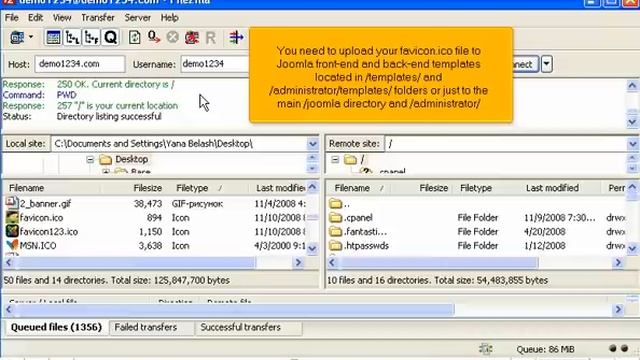Open the View menu
This screenshot has width=640, height=360.
tap(62, 18)
